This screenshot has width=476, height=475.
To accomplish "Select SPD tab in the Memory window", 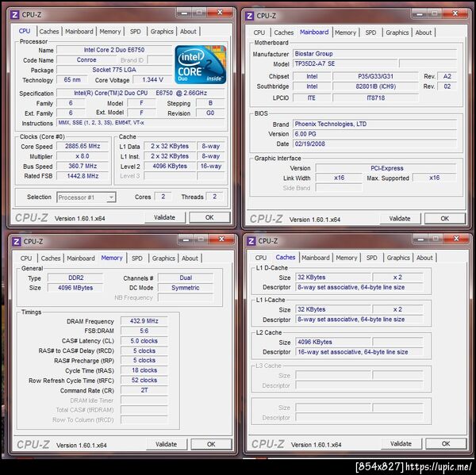I will click(137, 259).
